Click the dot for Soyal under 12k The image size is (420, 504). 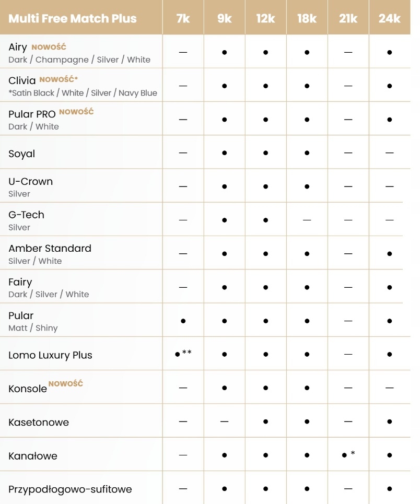coord(266,153)
